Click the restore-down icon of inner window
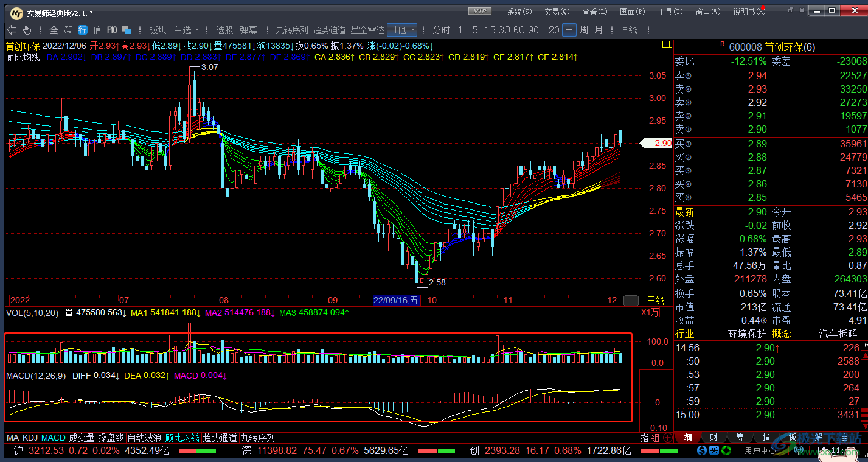868x462 pixels. tap(791, 10)
